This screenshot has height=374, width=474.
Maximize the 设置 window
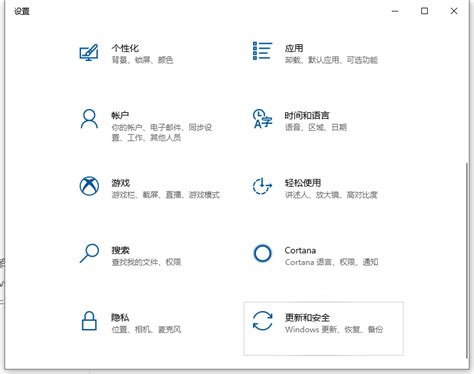click(x=424, y=11)
